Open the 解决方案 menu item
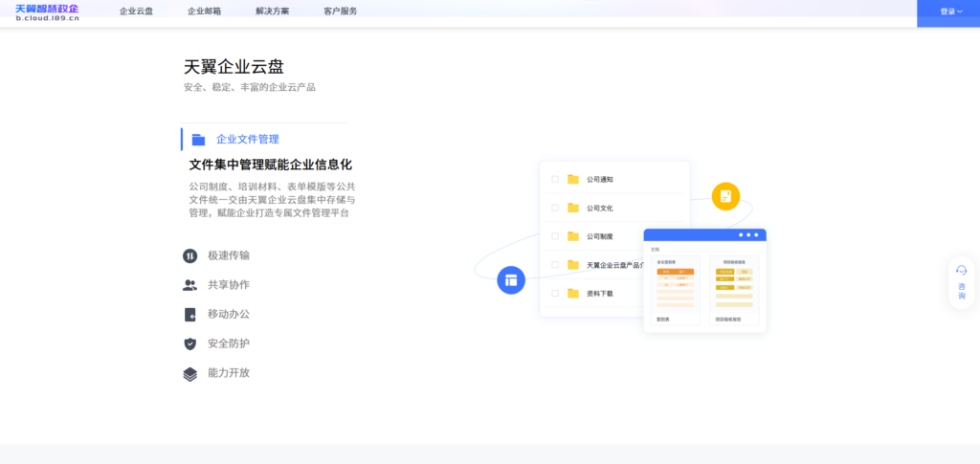The width and height of the screenshot is (980, 464). (273, 11)
